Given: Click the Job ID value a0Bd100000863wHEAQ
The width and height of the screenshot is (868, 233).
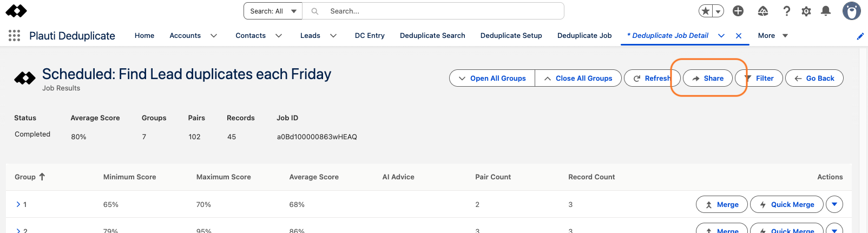Looking at the screenshot, I should [317, 137].
